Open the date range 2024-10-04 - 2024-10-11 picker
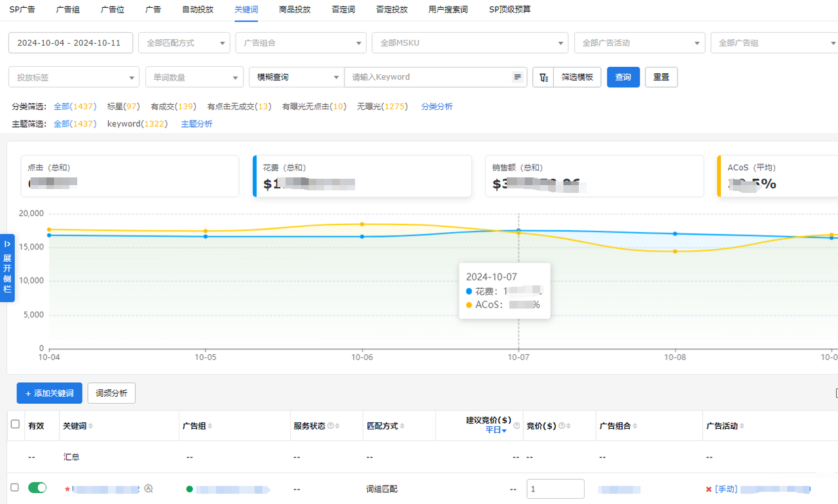This screenshot has height=504, width=838. point(71,43)
